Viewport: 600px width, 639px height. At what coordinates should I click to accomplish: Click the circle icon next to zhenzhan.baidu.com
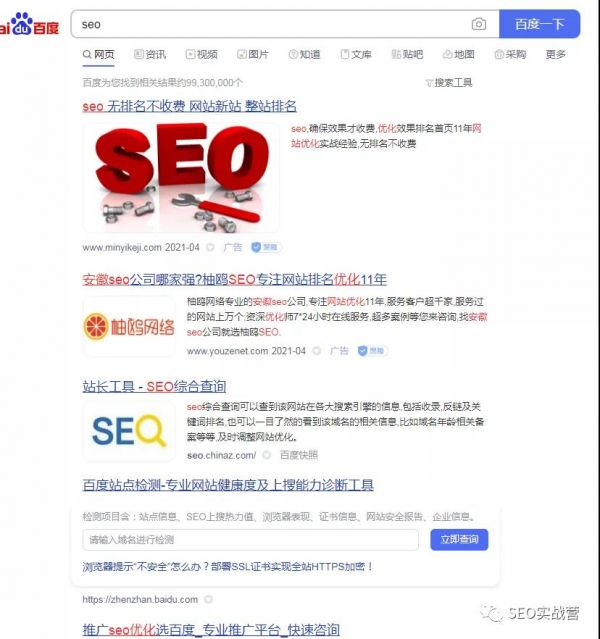(208, 599)
